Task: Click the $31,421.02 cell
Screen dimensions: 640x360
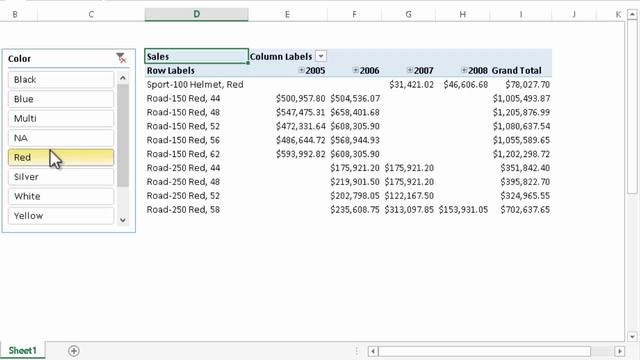Action: (x=411, y=84)
